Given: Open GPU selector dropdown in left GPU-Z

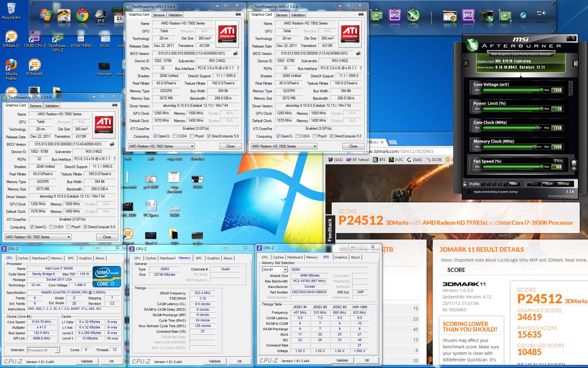Looking at the screenshot, I should [x=38, y=237].
